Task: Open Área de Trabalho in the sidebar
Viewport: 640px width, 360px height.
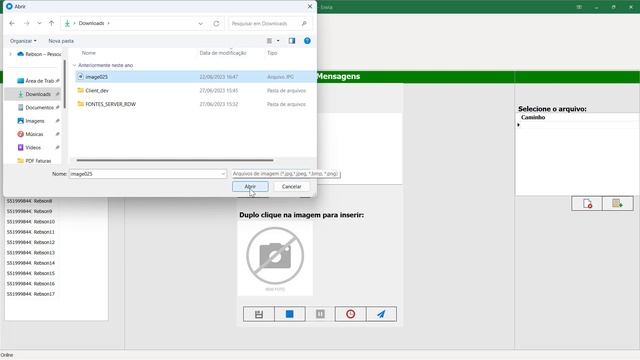Action: coord(38,81)
